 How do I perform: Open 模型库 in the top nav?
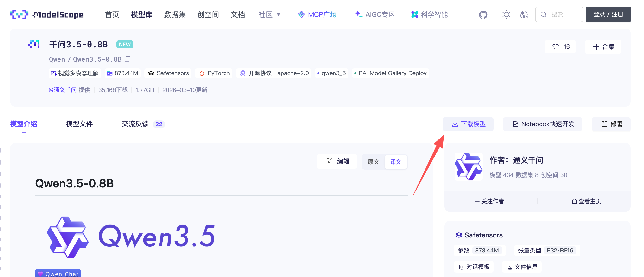point(142,14)
